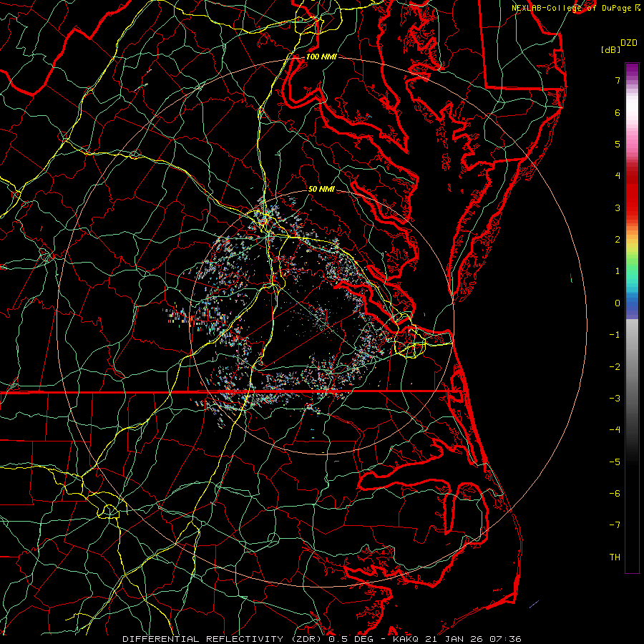
Task: Select the 50 NMI range ring label
Action: [322, 189]
